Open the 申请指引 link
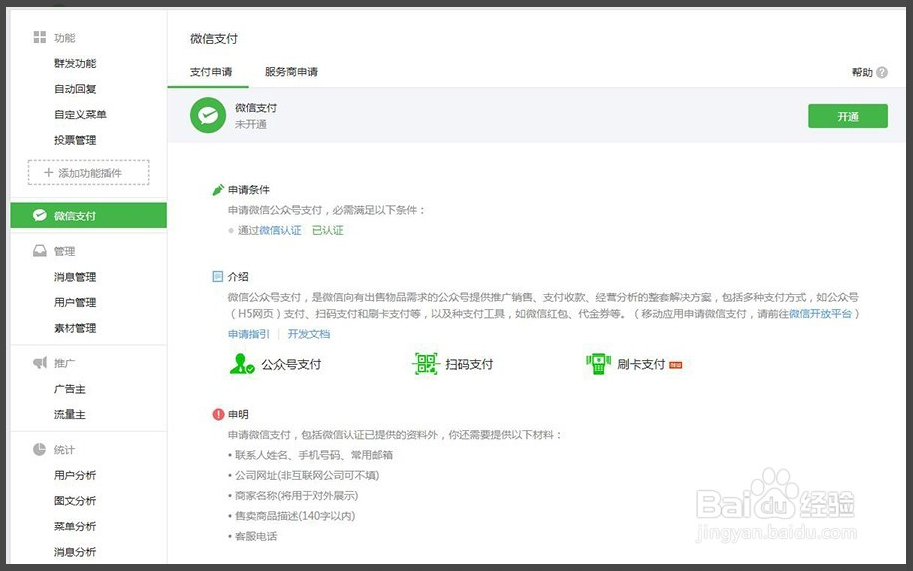This screenshot has height=571, width=913. [x=248, y=334]
